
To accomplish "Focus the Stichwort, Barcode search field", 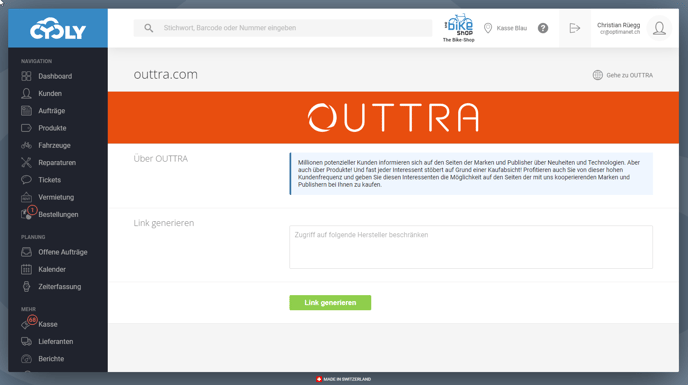I will coord(283,28).
